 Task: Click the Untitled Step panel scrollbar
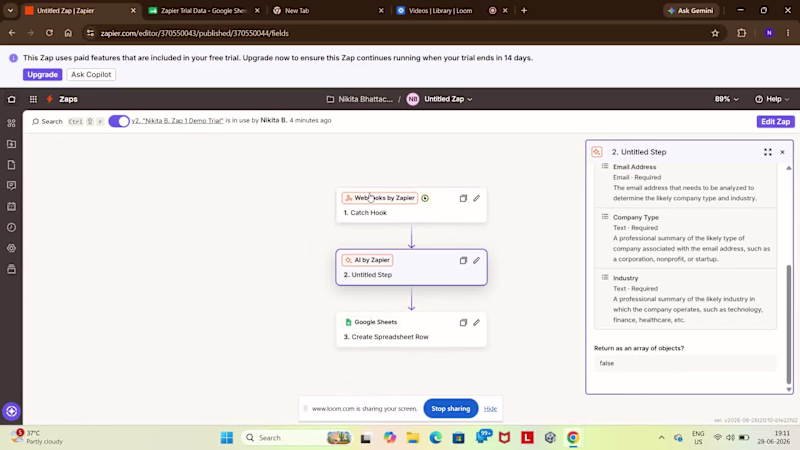[x=789, y=324]
